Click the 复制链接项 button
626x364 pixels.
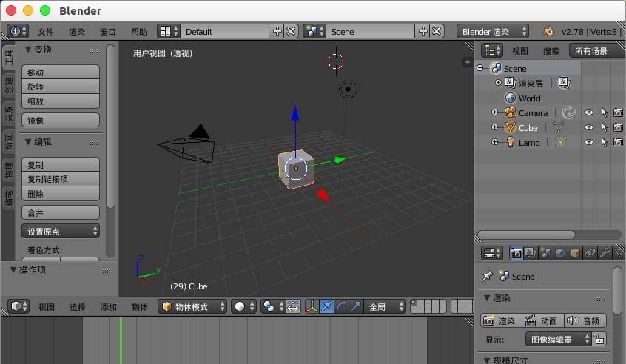click(61, 179)
